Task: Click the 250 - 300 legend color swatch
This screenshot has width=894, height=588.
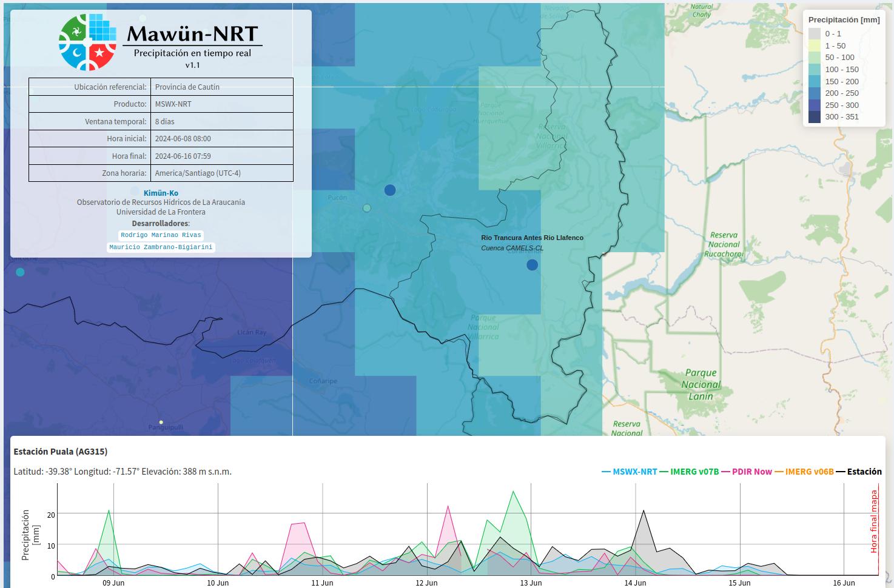Action: click(815, 105)
